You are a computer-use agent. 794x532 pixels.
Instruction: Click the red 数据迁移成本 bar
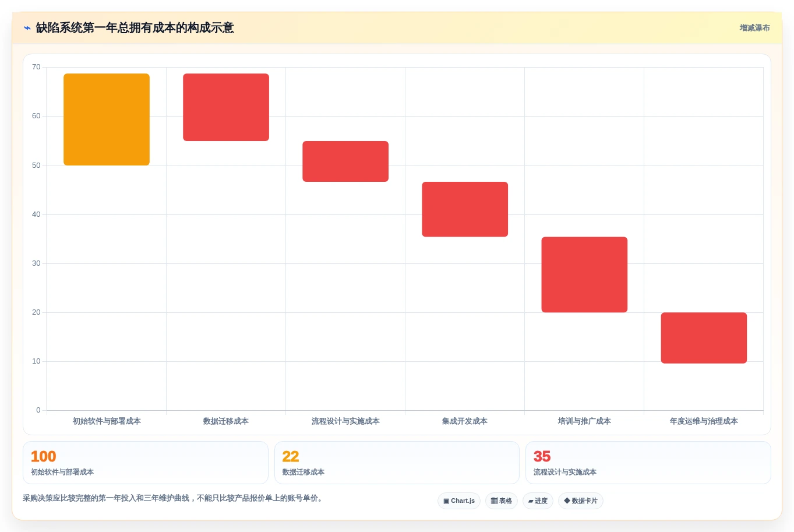226,107
